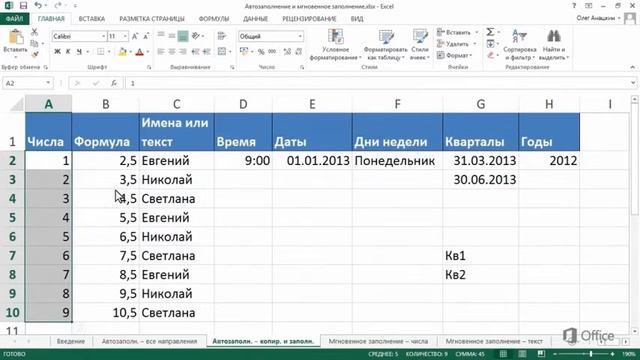The width and height of the screenshot is (640, 360).
Task: Select cell F2 containing Понедельник
Action: pos(397,160)
